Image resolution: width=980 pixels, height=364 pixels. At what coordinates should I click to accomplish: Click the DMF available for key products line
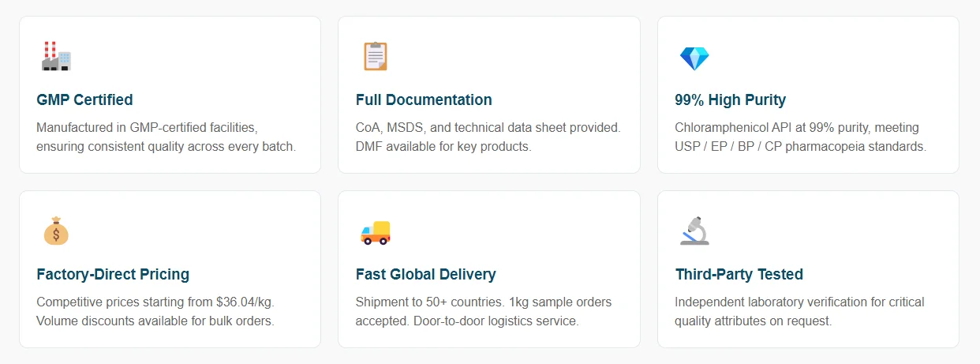click(443, 147)
